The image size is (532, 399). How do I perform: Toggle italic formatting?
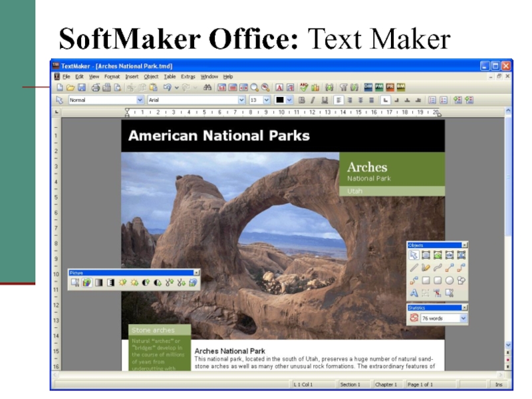pos(313,100)
